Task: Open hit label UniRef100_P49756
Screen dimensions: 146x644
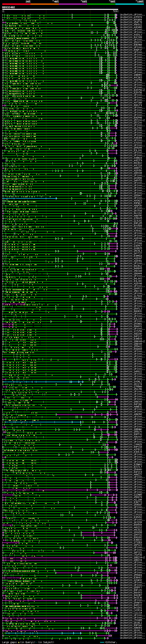Action: (x=131, y=80)
